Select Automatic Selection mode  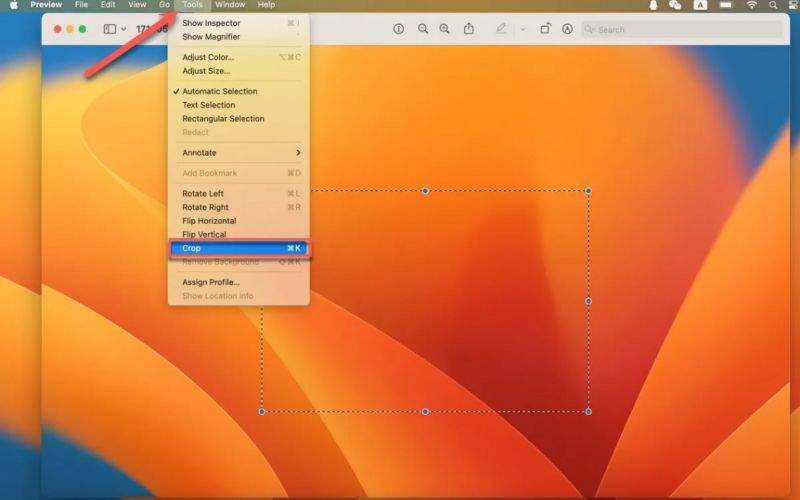[219, 91]
